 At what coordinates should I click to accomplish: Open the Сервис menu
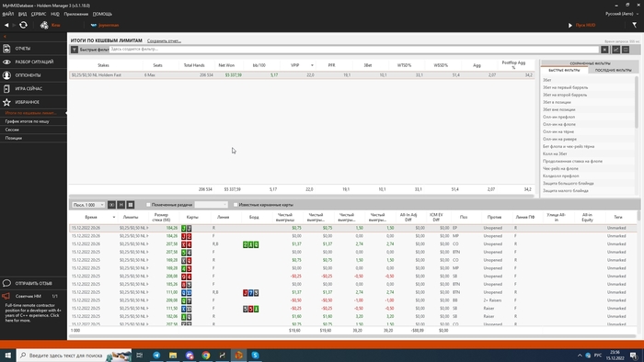coord(39,14)
